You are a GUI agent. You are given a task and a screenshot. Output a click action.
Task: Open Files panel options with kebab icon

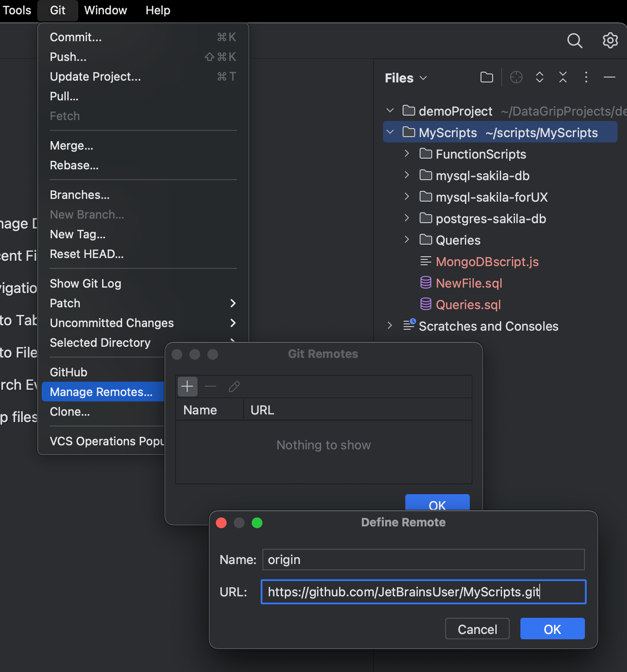pos(586,77)
